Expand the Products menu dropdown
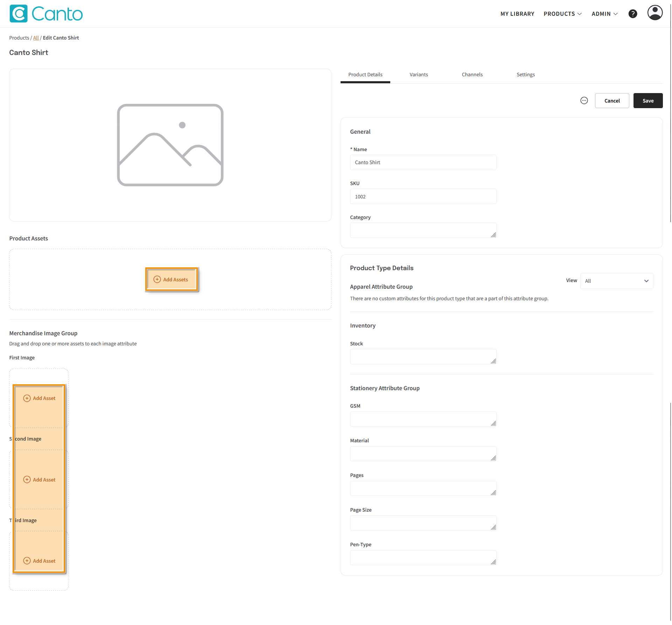The width and height of the screenshot is (672, 625). pos(562,14)
